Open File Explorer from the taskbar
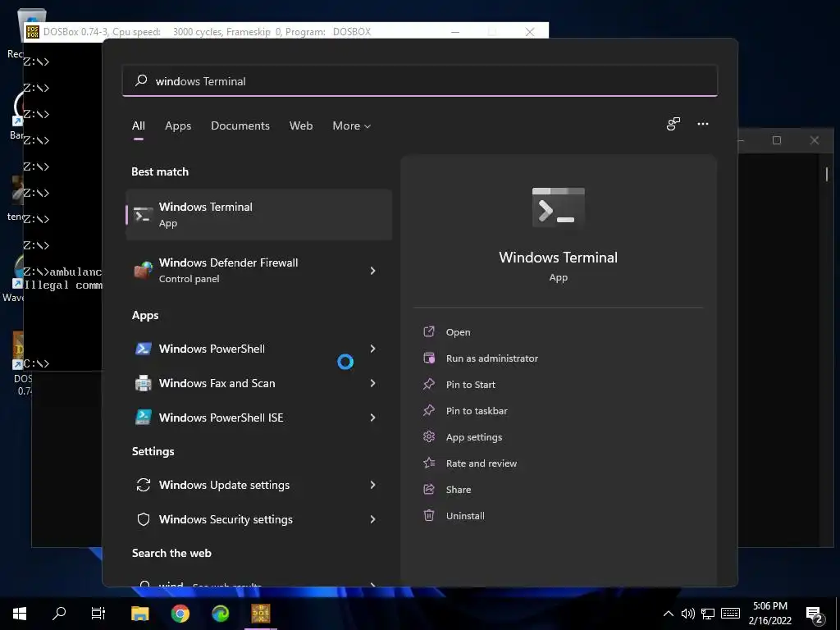 point(139,614)
